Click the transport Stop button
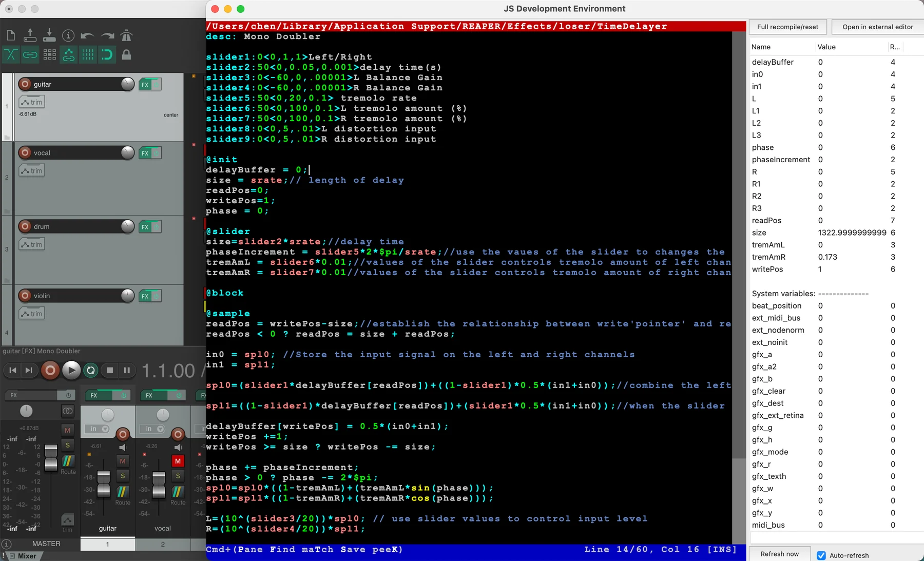924x561 pixels. click(x=110, y=370)
